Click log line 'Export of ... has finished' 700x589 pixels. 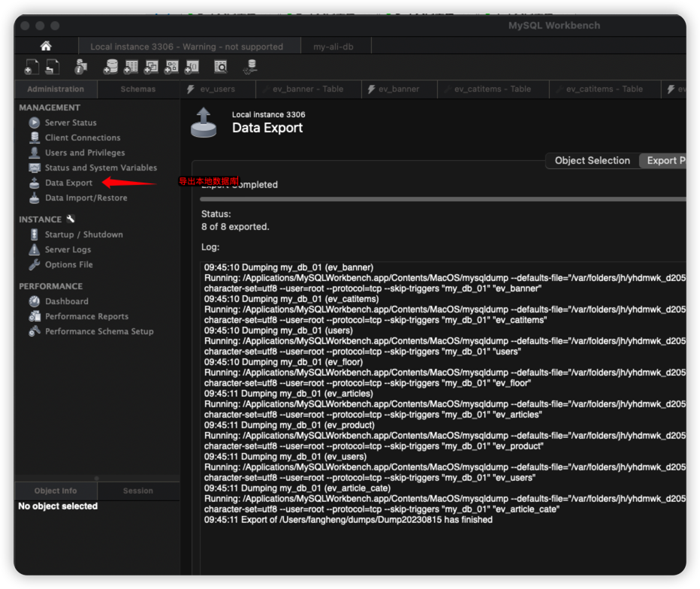click(348, 520)
